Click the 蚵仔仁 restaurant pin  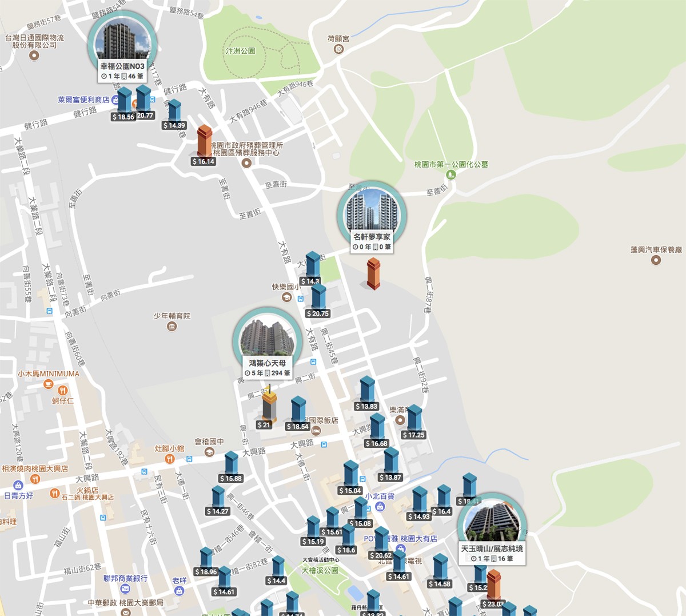63,391
